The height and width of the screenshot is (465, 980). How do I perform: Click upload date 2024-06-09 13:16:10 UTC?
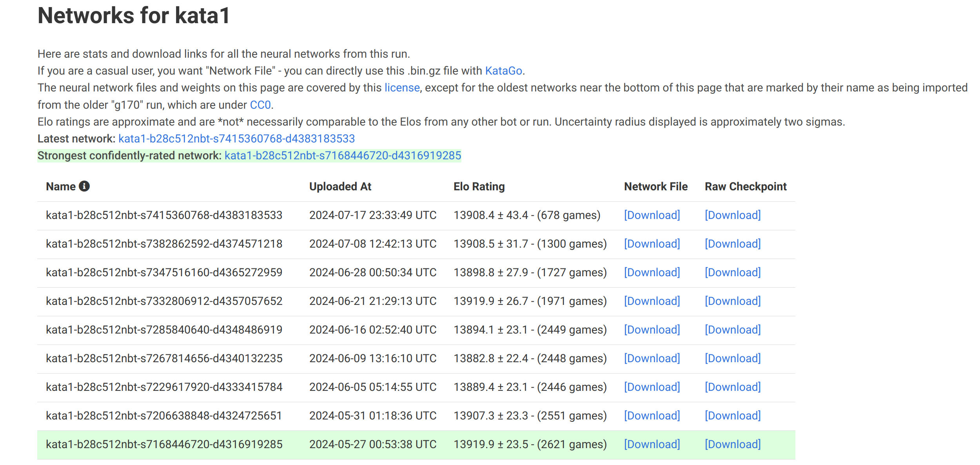[x=373, y=358]
